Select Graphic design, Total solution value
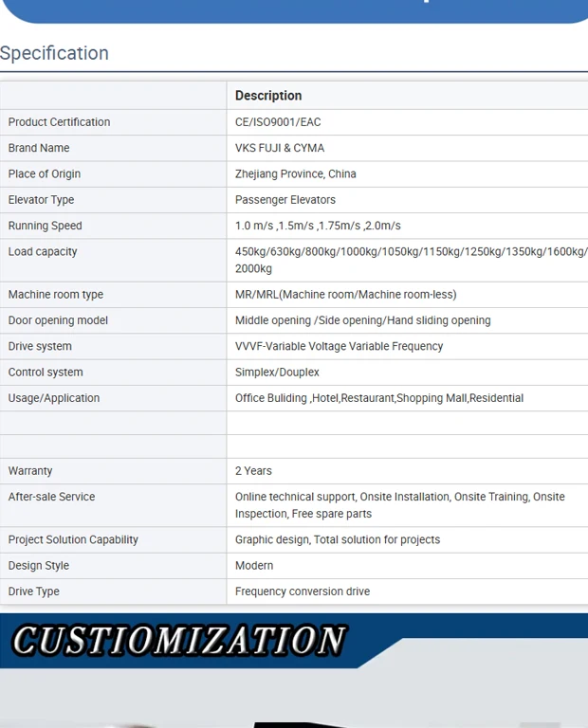Viewport: 588px width, 728px height. click(x=338, y=540)
